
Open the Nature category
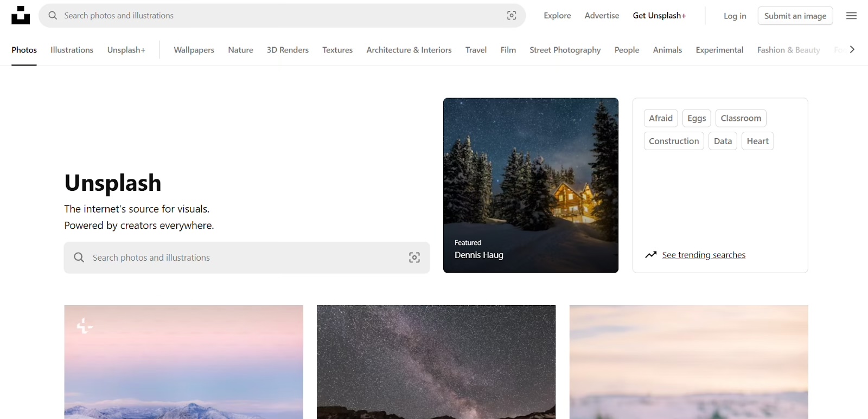tap(240, 50)
